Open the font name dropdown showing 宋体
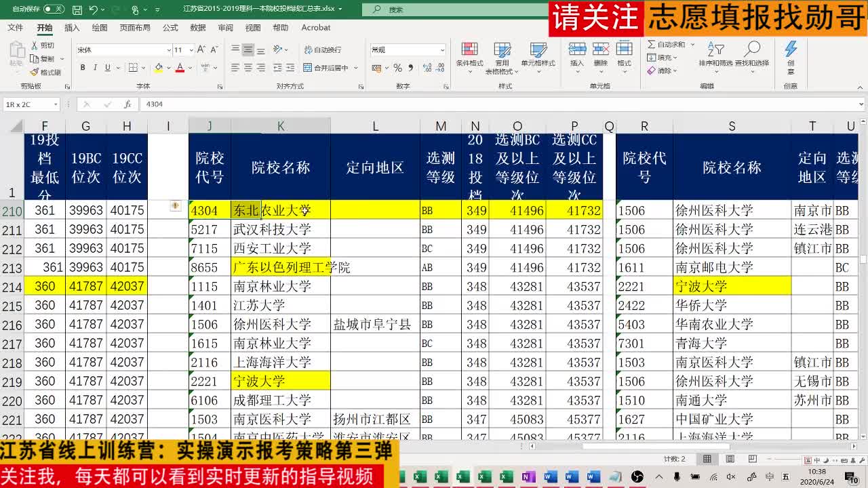 (169, 50)
